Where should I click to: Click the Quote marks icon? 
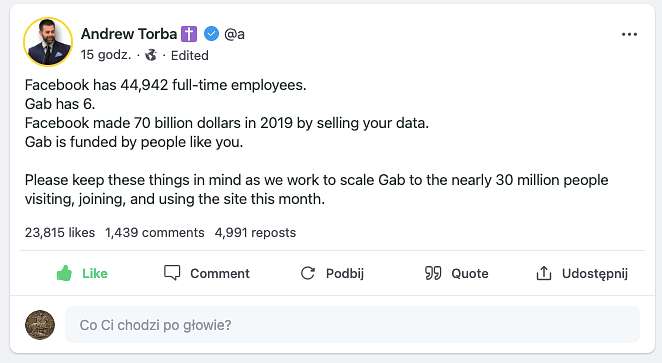pos(433,273)
